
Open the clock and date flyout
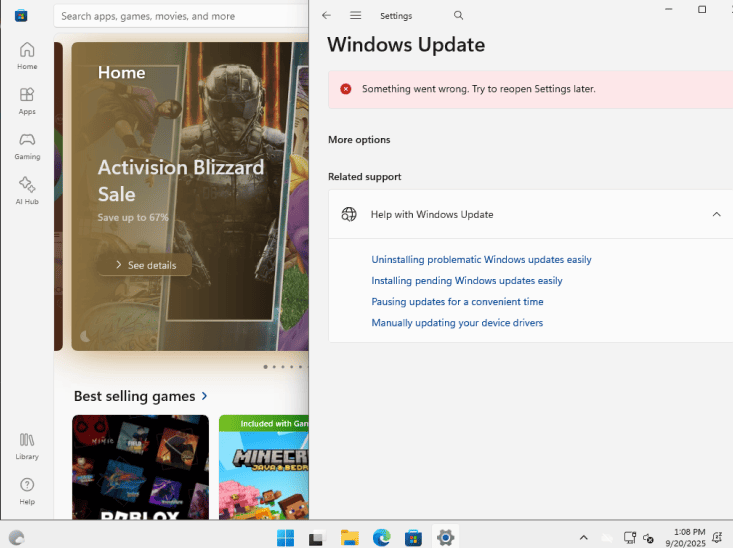point(686,537)
